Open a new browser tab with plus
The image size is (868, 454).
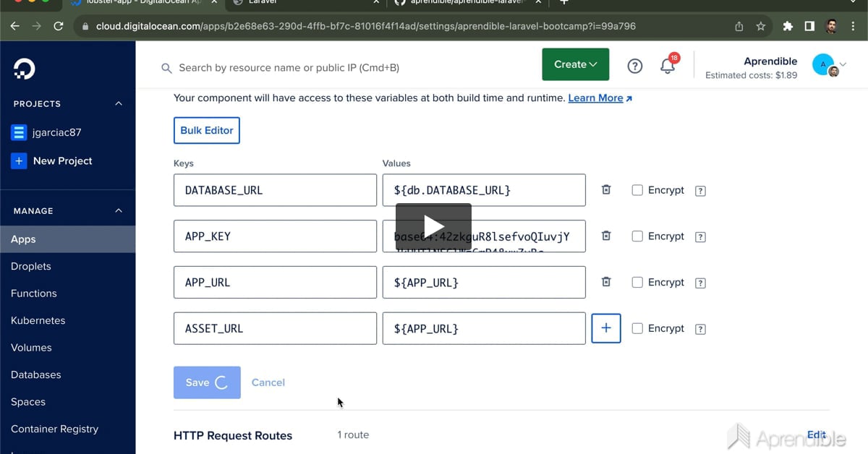coord(564,2)
